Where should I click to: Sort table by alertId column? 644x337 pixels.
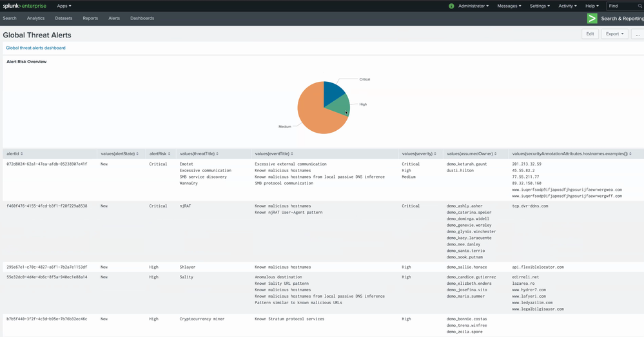point(15,153)
